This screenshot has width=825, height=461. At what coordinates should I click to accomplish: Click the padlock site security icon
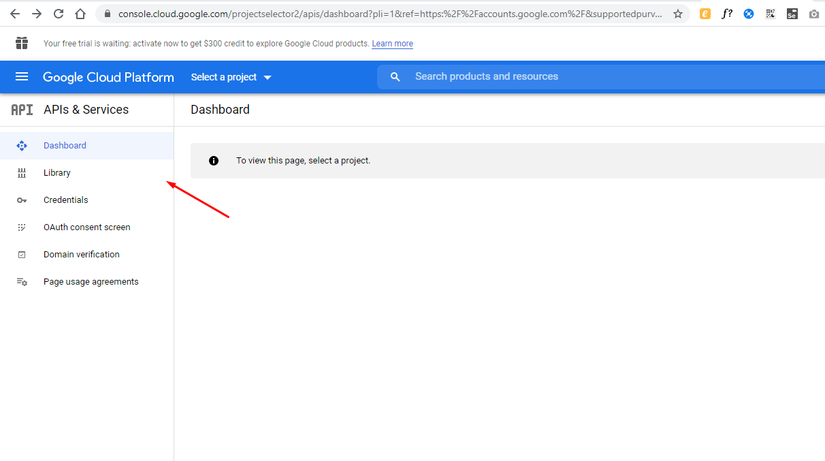107,14
